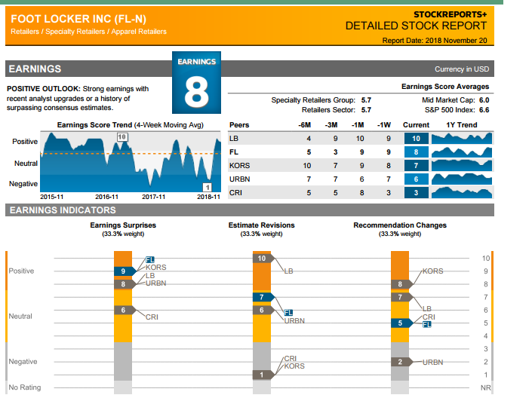Viewport: 532px width, 398px height.
Task: Click the 10 marker under Estimate Revisions
Action: [x=263, y=259]
